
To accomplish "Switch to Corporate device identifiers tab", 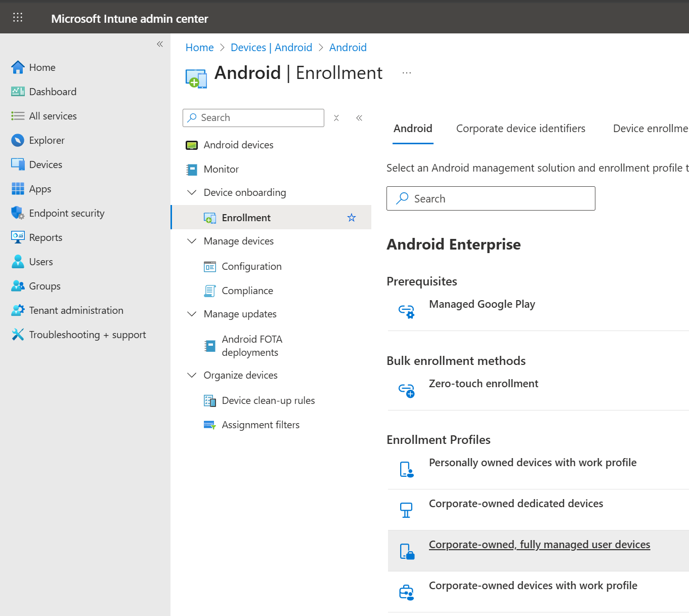I will pyautogui.click(x=521, y=129).
